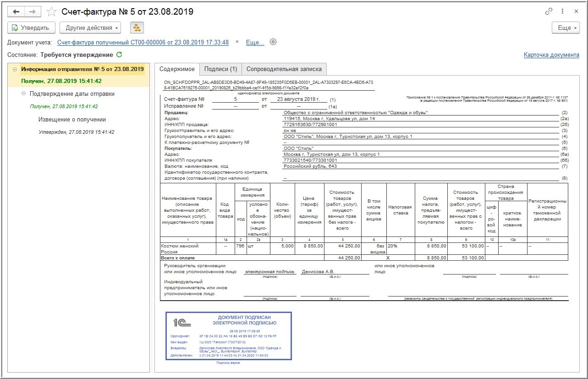Click signer name Денисова А.В.
Image resolution: width=588 pixels, height=379 pixels.
318,272
